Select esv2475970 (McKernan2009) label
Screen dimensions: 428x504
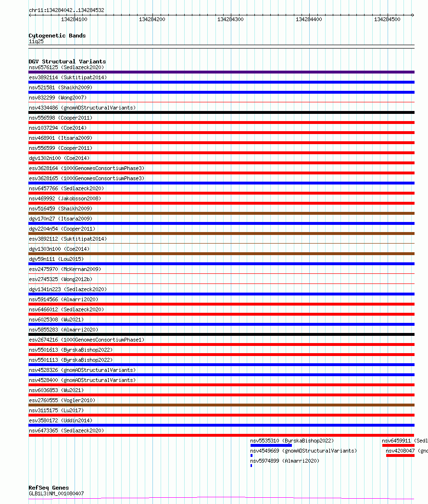coord(65,269)
